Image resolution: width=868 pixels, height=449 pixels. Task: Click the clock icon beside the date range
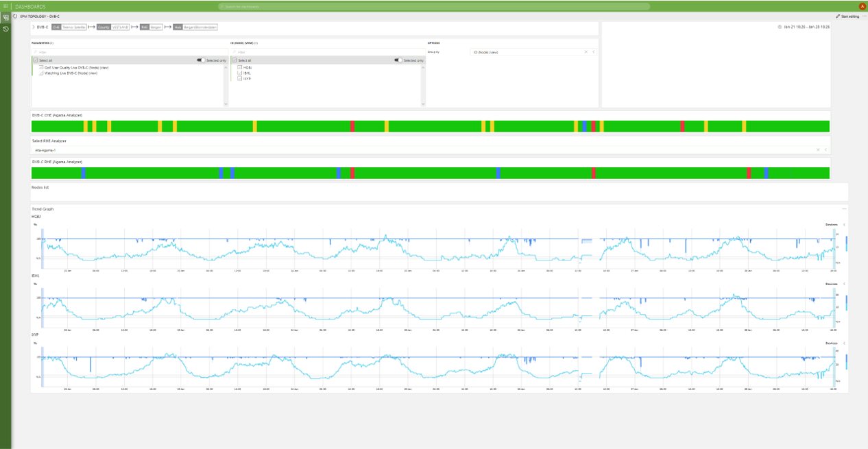pos(780,27)
